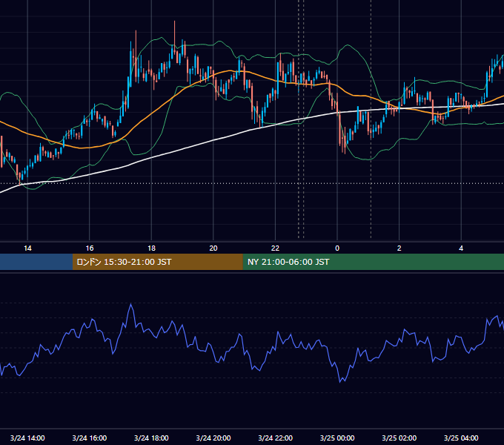
Task: Click the 3/24 20:00 date label
Action: pyautogui.click(x=213, y=438)
